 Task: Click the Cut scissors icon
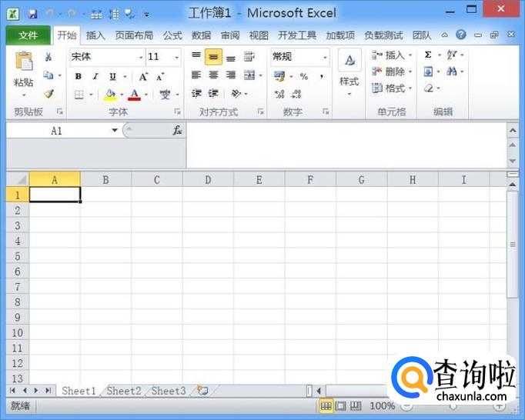click(48, 57)
